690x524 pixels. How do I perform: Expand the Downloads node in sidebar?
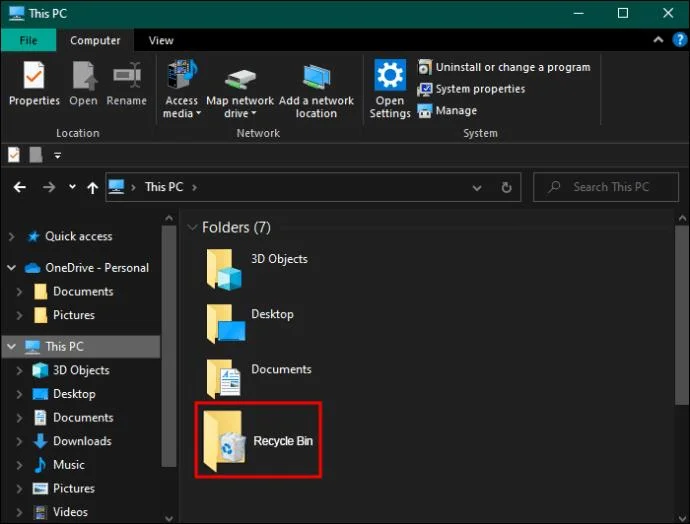pyautogui.click(x=19, y=441)
